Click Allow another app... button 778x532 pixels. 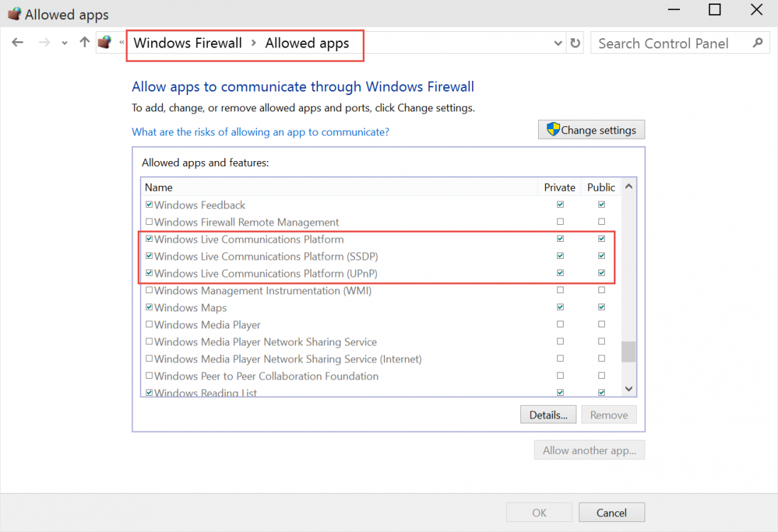click(589, 450)
